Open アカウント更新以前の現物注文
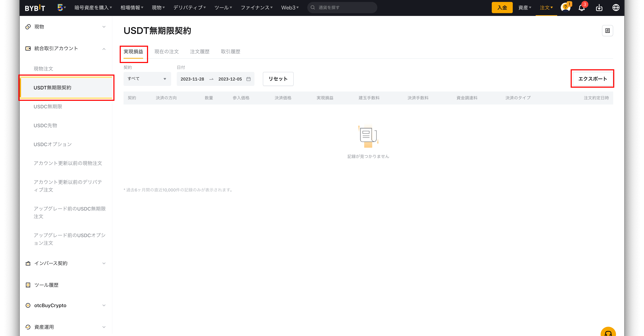Screen dimensions: 644x336 click(68, 163)
